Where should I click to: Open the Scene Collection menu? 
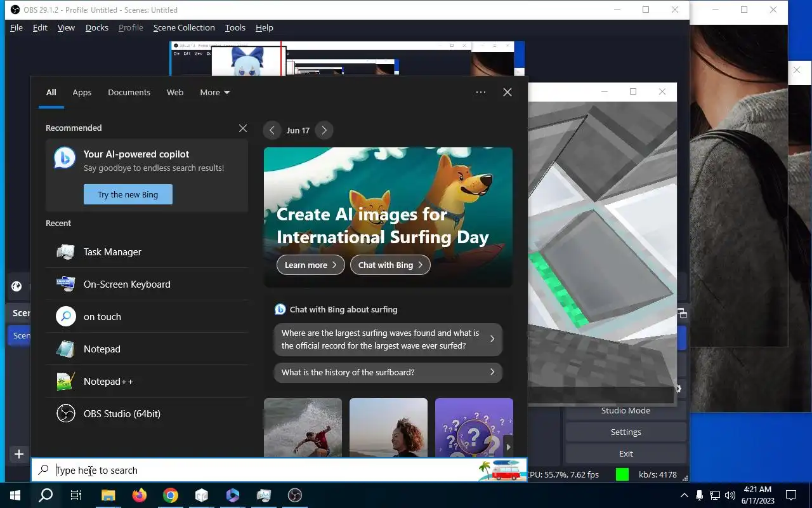click(184, 27)
